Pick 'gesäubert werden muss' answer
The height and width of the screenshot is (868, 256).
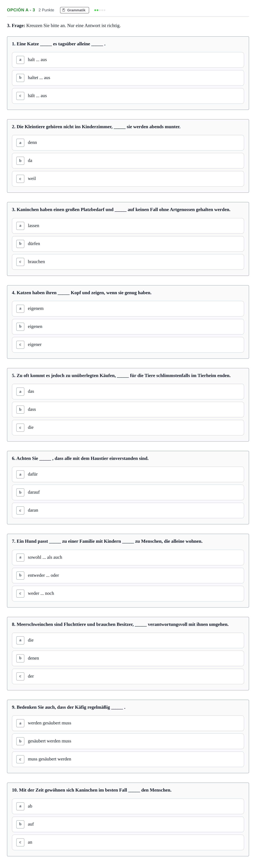coord(128,741)
